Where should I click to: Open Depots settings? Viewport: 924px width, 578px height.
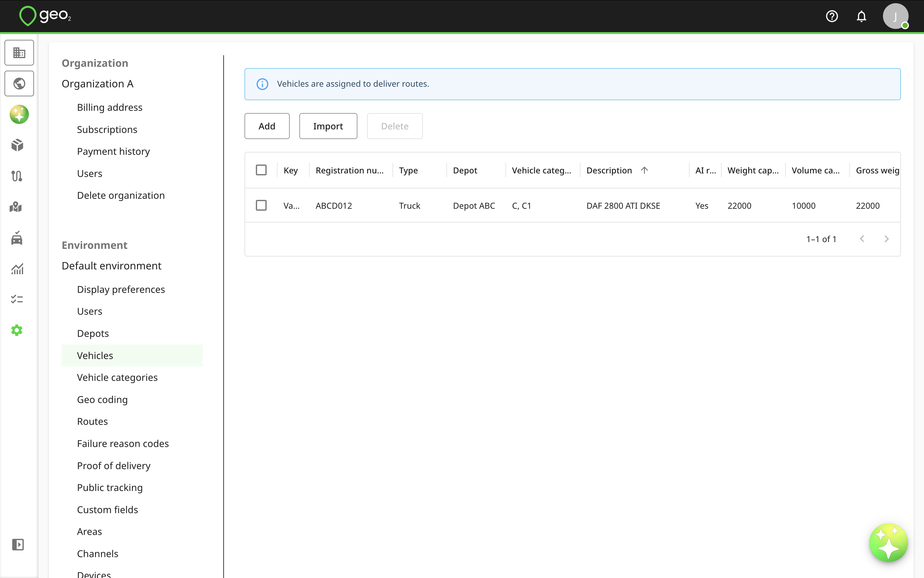coord(93,333)
